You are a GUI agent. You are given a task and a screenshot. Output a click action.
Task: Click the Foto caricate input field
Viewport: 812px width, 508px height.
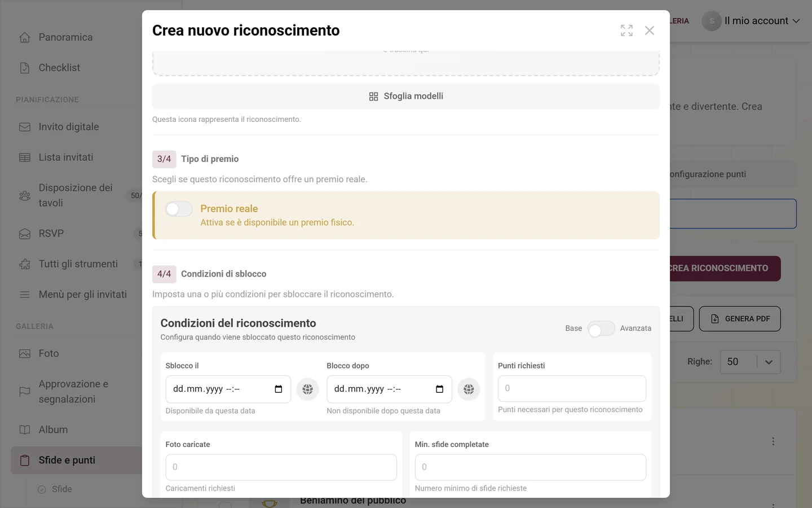click(281, 467)
